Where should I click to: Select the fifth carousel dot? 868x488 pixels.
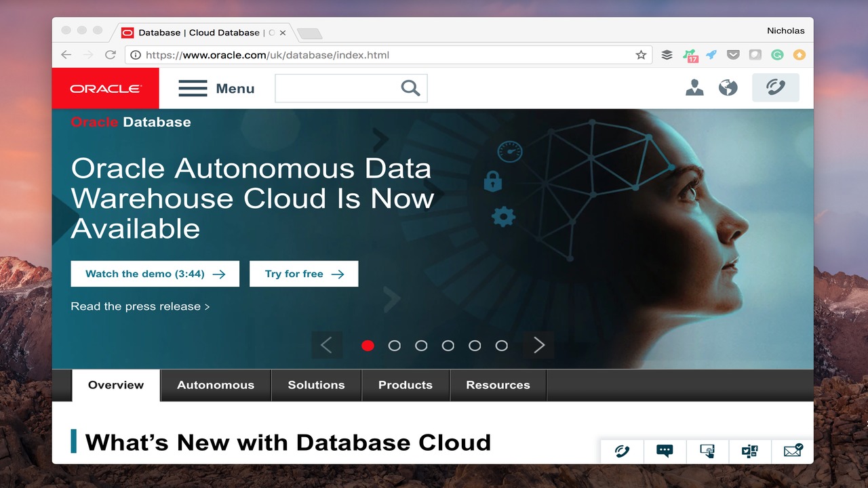pos(475,346)
